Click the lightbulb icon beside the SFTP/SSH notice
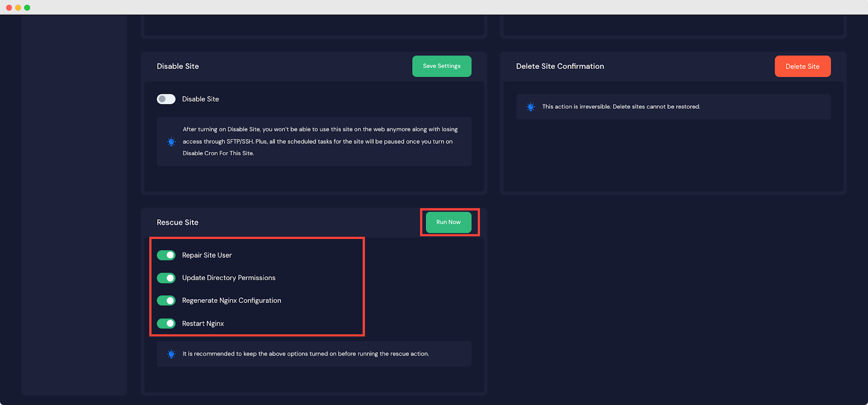Viewport: 868px width, 405px height. pyautogui.click(x=171, y=142)
